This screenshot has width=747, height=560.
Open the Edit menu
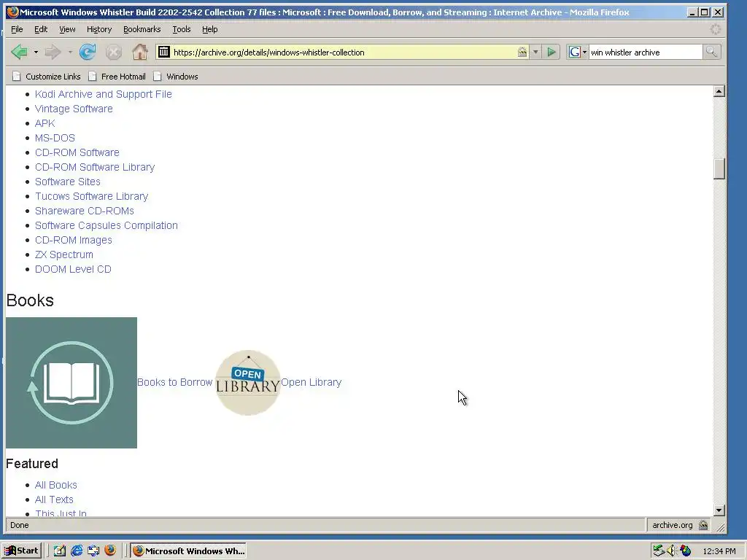pos(41,29)
